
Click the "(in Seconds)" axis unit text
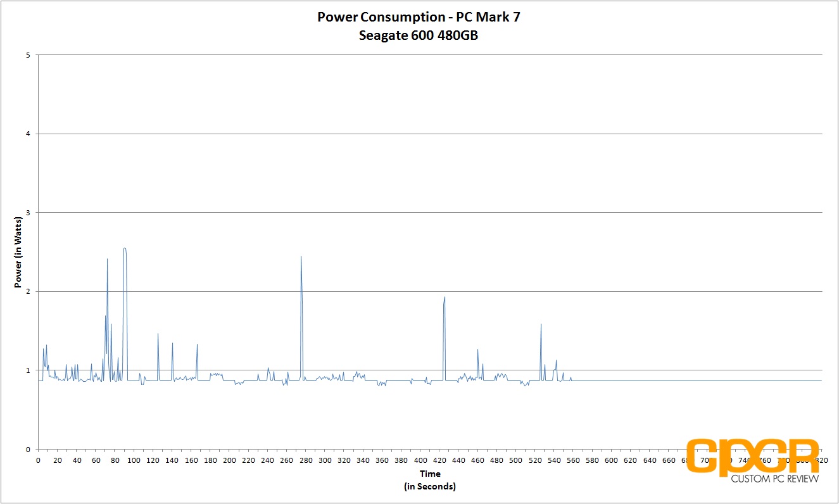click(429, 486)
